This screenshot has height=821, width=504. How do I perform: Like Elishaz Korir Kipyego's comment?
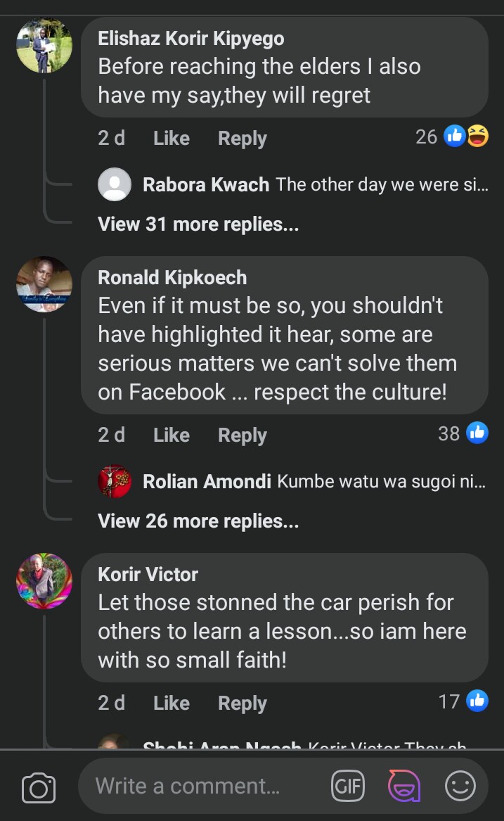tap(172, 139)
